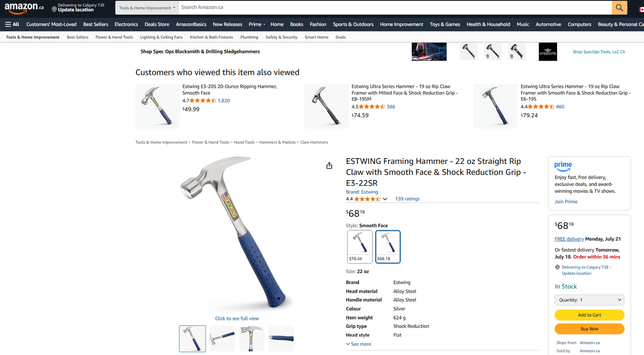Open the Quantity dropdown
This screenshot has height=355, width=644.
(589, 300)
